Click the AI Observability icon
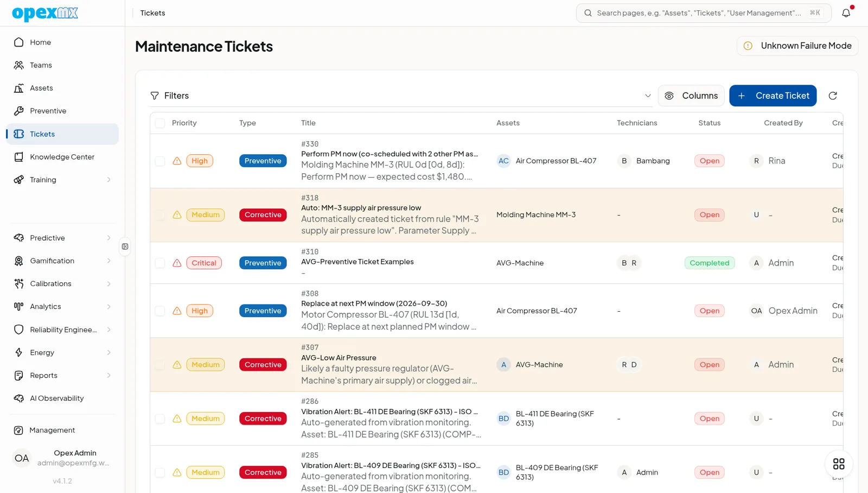 pyautogui.click(x=19, y=398)
